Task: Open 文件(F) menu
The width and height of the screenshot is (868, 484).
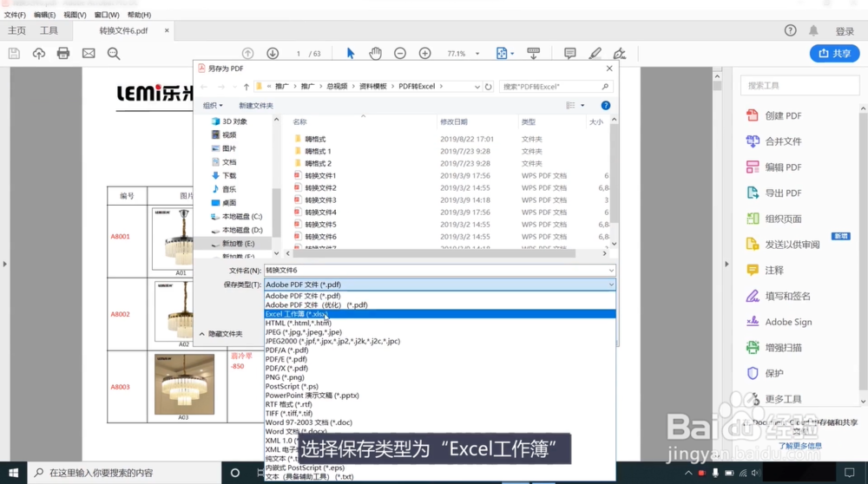Action: click(x=15, y=15)
